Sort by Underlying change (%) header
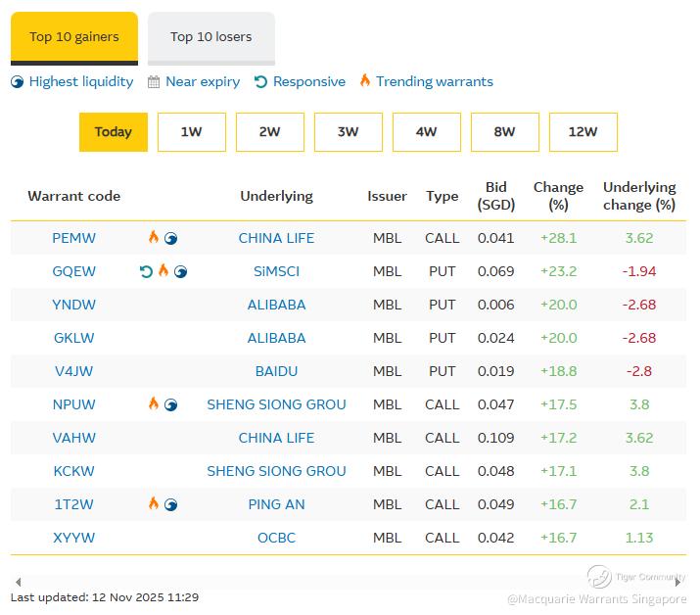 pyautogui.click(x=639, y=196)
